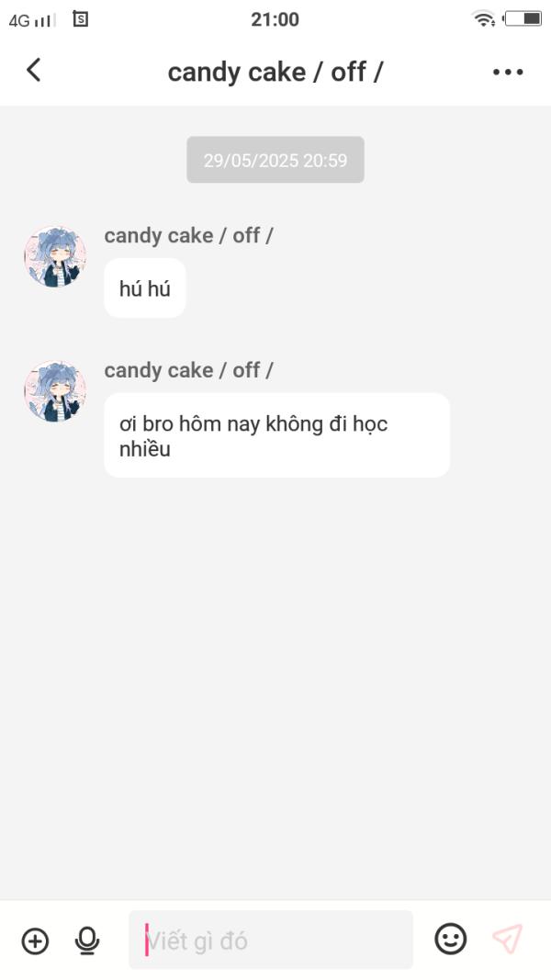551x980 pixels.
Task: Open the emoji picker smiley icon
Action: click(x=450, y=939)
